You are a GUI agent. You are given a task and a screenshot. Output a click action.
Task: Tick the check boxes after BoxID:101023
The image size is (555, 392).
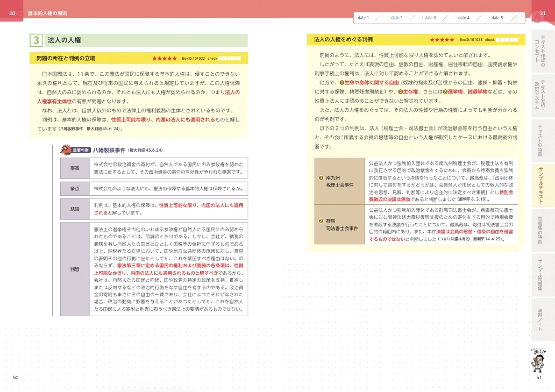coord(507,40)
